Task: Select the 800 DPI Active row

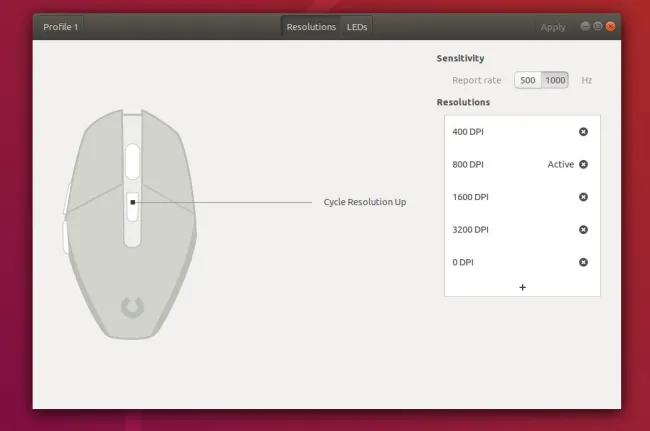Action: pyautogui.click(x=500, y=164)
